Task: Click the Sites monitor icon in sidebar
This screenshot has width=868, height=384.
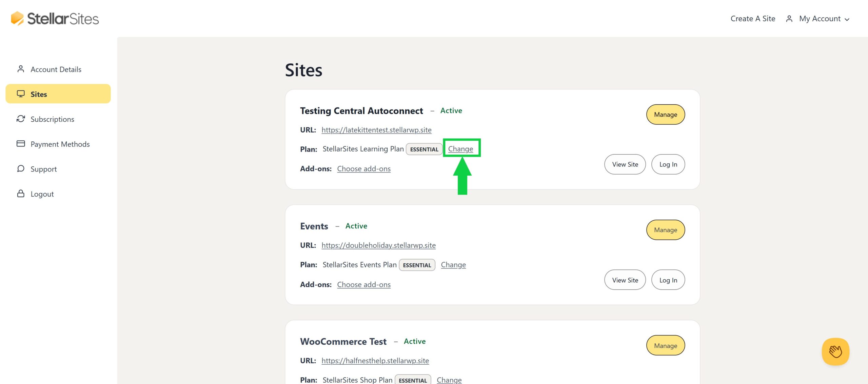Action: tap(21, 94)
